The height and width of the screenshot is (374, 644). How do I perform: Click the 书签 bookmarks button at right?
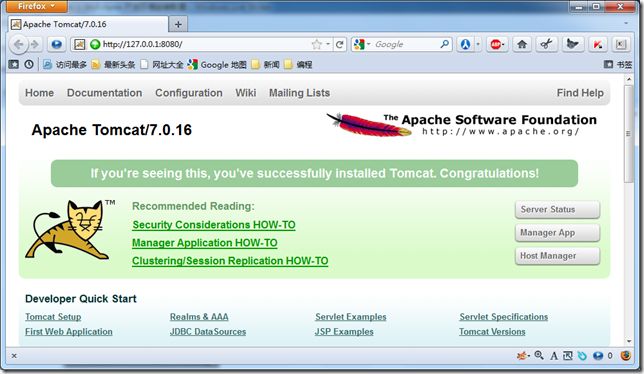(618, 64)
